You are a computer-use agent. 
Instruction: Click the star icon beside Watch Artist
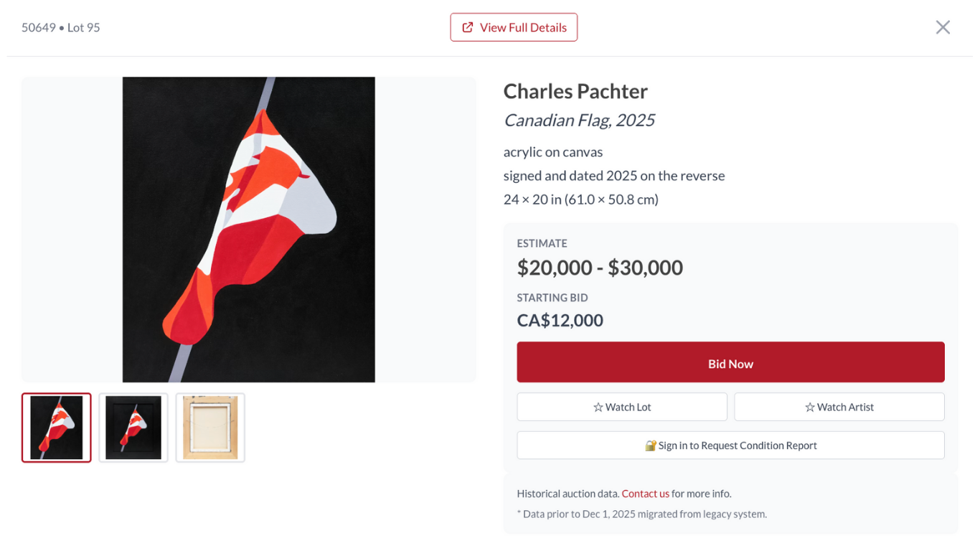(810, 408)
